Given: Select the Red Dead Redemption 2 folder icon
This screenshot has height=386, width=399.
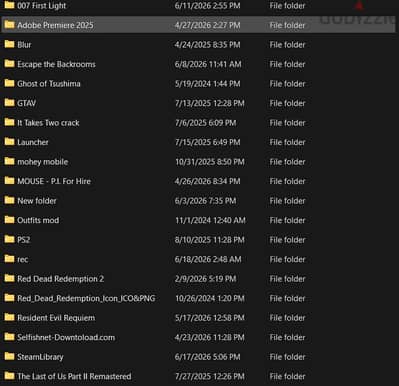Looking at the screenshot, I should (x=9, y=278).
